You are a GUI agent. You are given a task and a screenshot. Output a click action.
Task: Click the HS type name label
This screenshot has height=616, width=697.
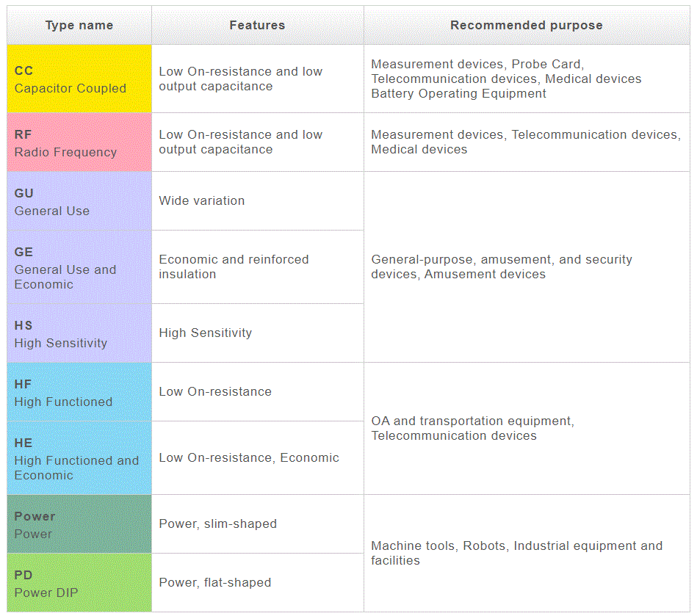(61, 334)
